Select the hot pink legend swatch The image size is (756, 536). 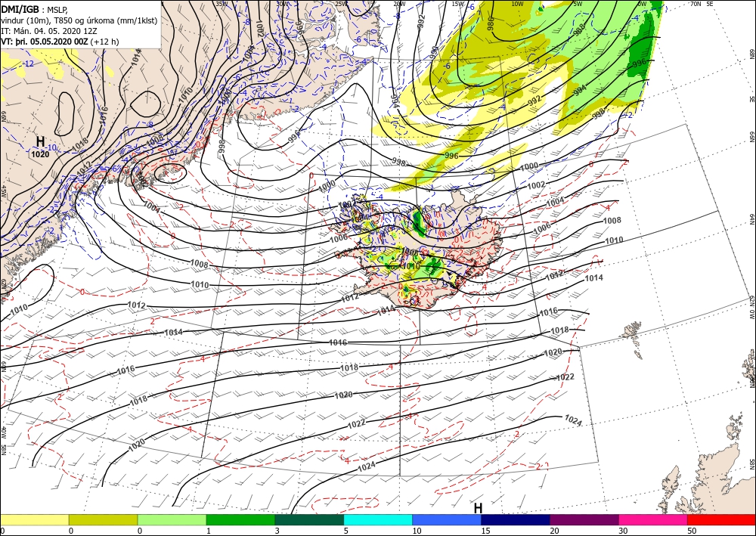point(653,519)
